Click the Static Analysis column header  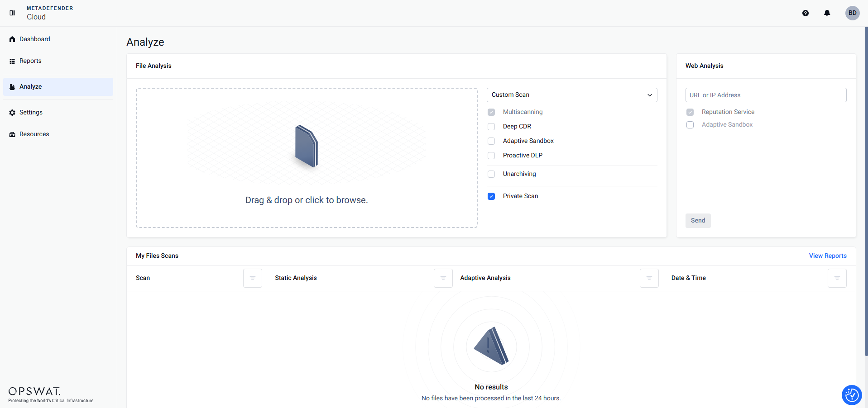point(296,278)
